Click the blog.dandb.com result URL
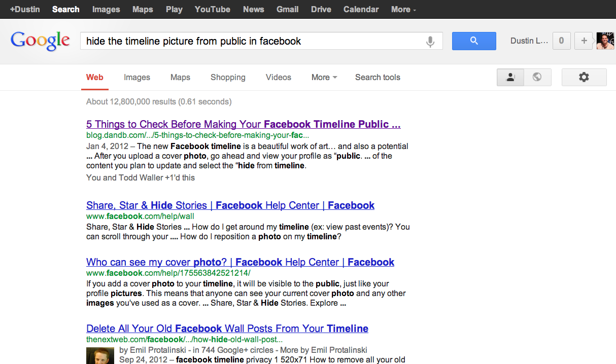The image size is (616, 364). [197, 135]
